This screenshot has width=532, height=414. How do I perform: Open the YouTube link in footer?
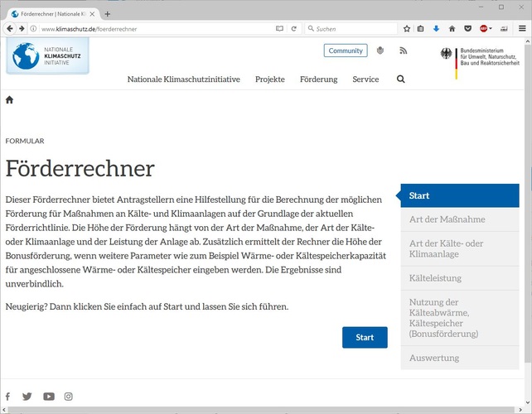[49, 397]
